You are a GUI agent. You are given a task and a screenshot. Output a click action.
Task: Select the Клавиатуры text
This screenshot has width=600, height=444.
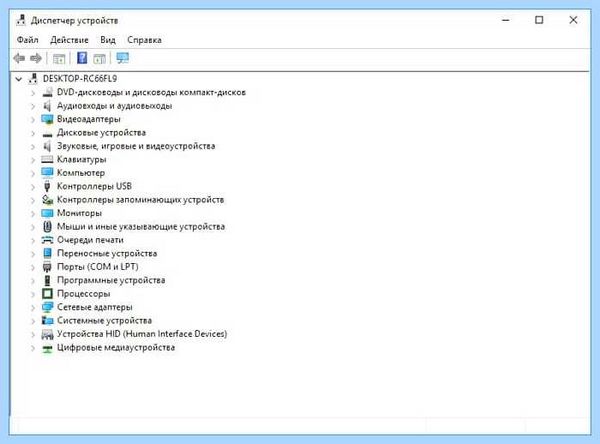click(82, 159)
